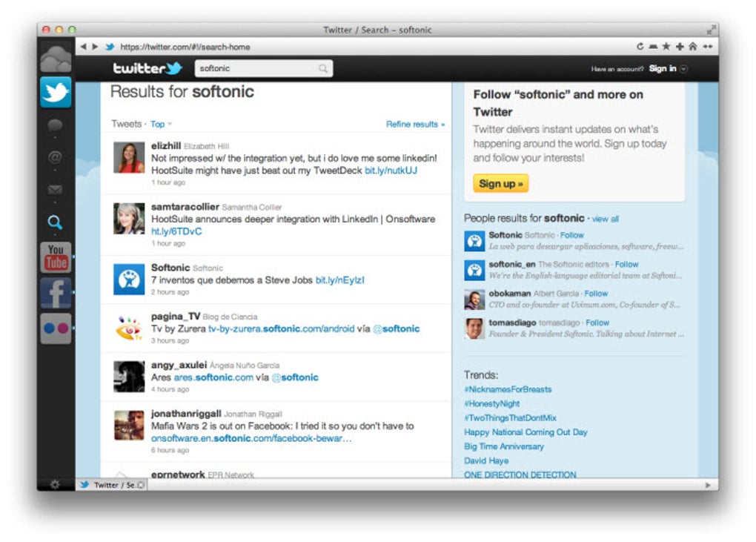Open the Sign in dropdown arrow
The image size is (756, 542).
[683, 69]
